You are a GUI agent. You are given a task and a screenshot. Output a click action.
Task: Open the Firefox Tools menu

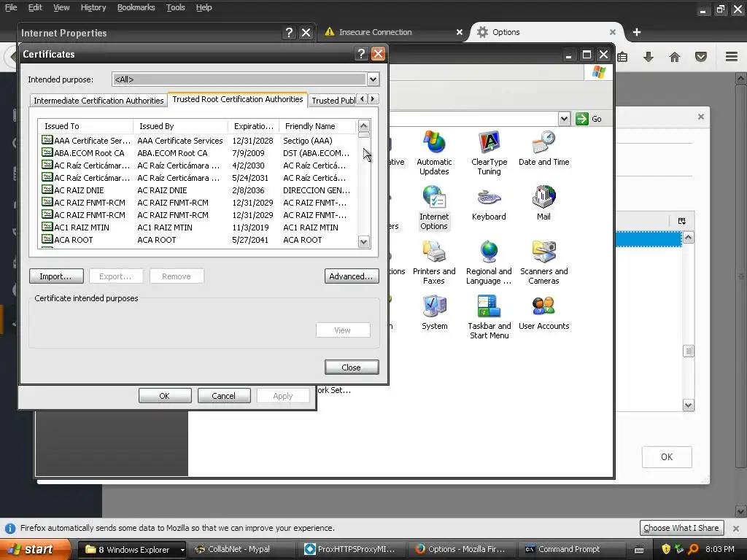(175, 7)
